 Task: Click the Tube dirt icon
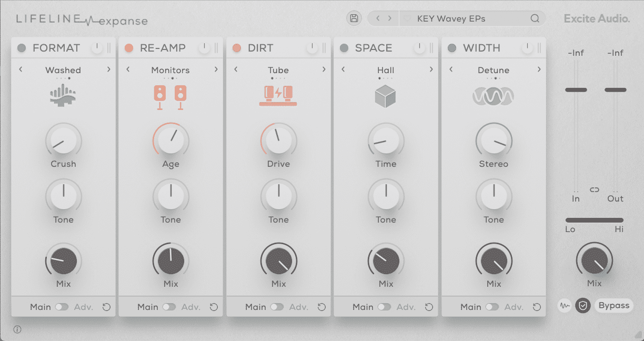[x=278, y=96]
